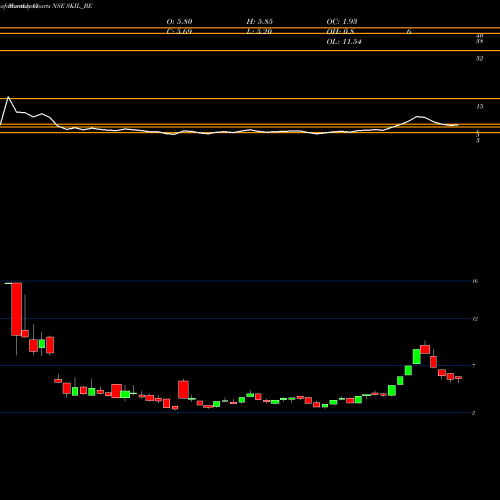Click the "32" label on upper axis
500x500 pixels.
[x=479, y=59]
